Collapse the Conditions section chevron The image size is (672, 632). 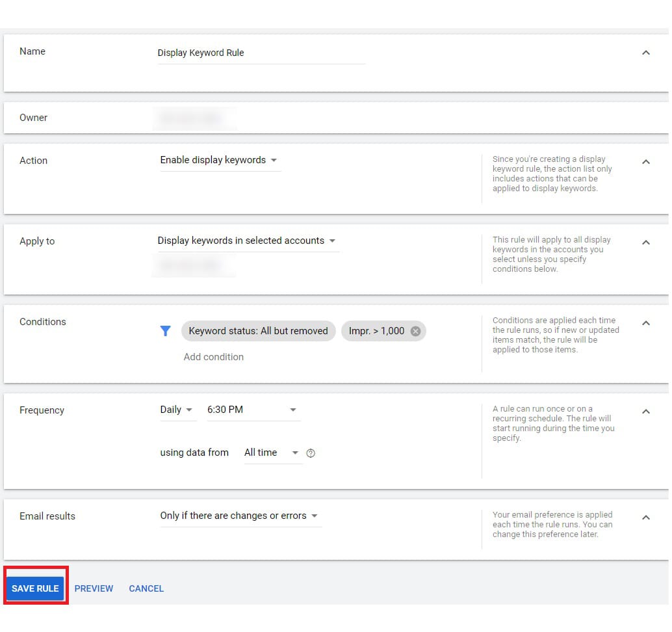(645, 323)
